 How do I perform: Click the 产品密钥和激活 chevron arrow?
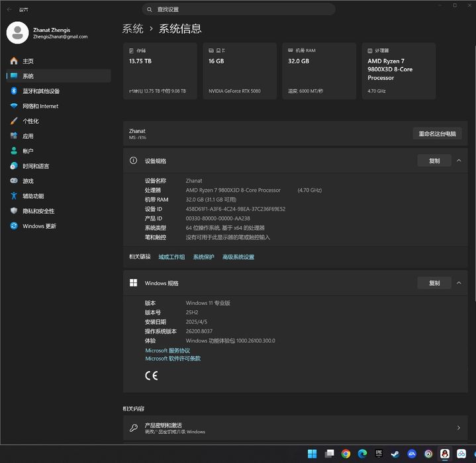[x=458, y=428]
